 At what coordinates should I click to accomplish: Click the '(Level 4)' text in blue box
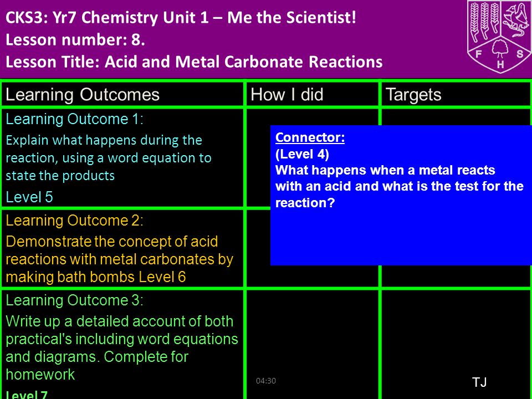pos(302,154)
